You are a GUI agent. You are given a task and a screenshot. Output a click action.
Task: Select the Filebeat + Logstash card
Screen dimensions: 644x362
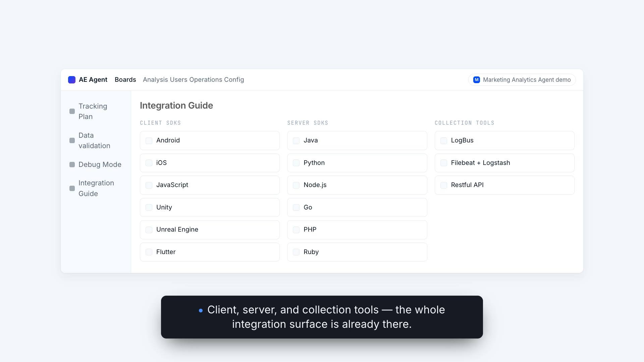(504, 163)
